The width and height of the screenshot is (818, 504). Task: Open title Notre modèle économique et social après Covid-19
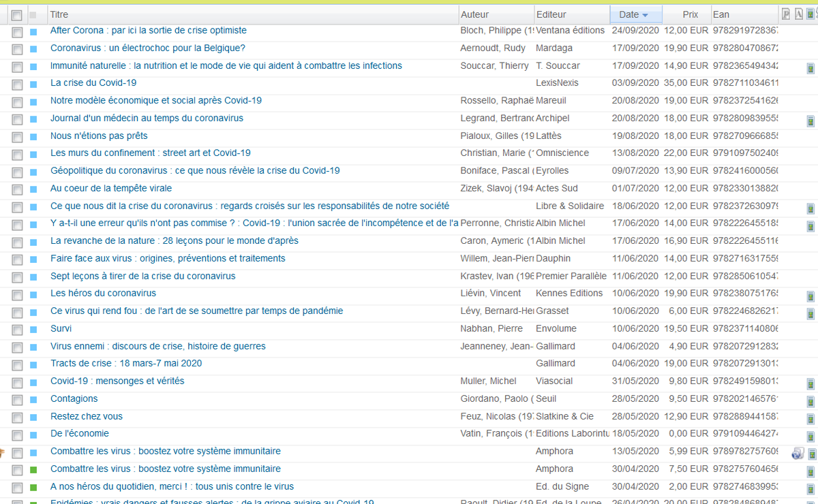pyautogui.click(x=156, y=100)
